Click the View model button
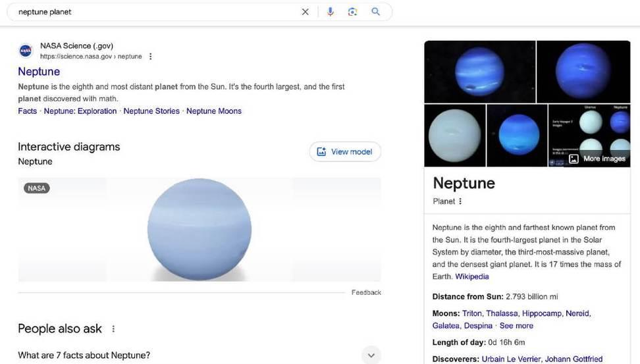This screenshot has width=640, height=364. 345,152
